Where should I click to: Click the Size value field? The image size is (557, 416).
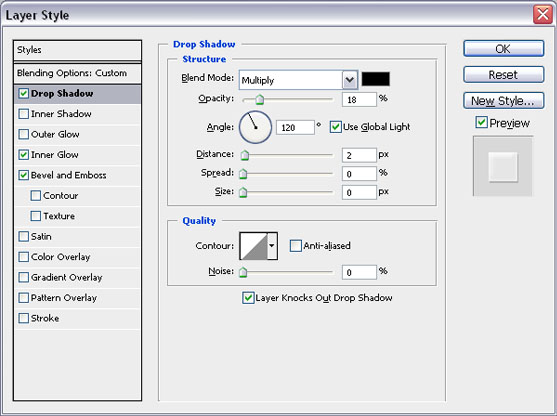(x=359, y=192)
